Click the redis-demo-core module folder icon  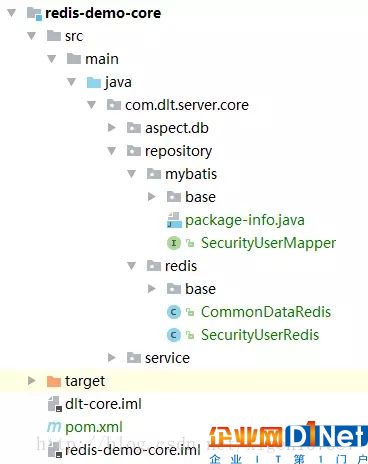(x=34, y=13)
